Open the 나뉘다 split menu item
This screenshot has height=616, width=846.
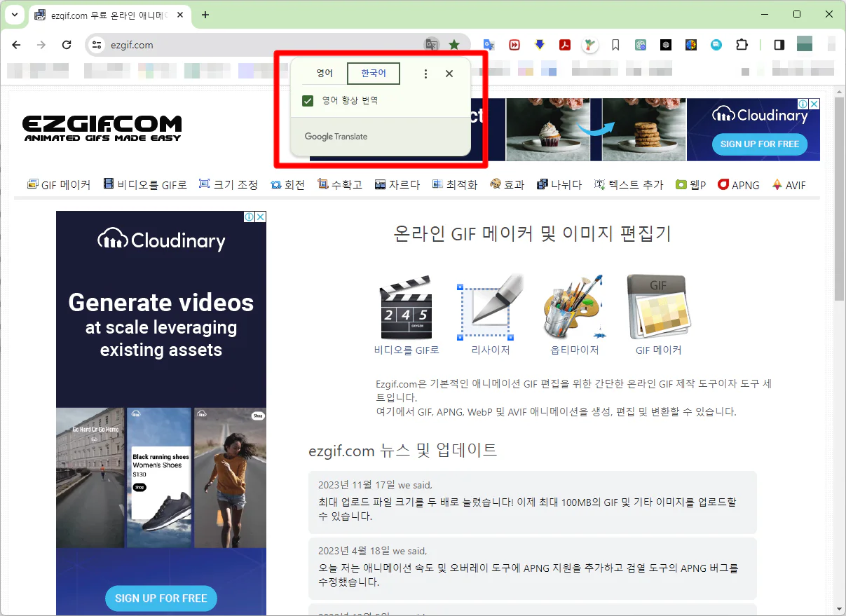tap(559, 185)
